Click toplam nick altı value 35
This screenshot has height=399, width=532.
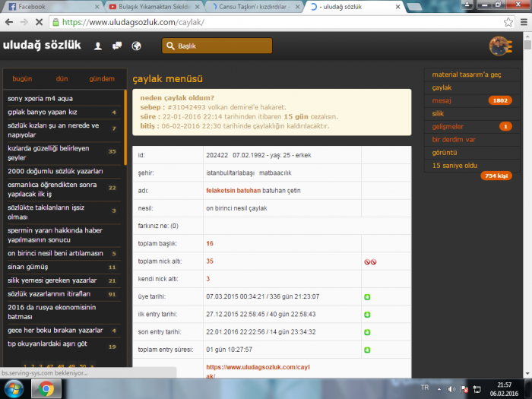210,261
